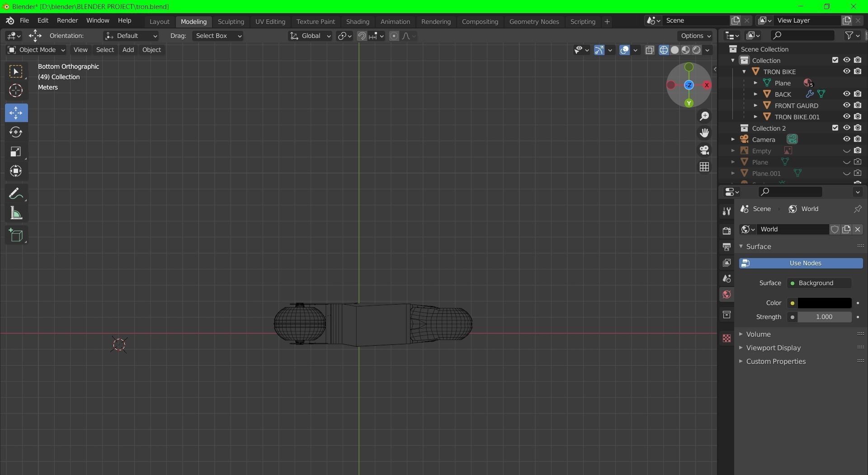Pin the properties editor context
This screenshot has width=868, height=475.
858,209
